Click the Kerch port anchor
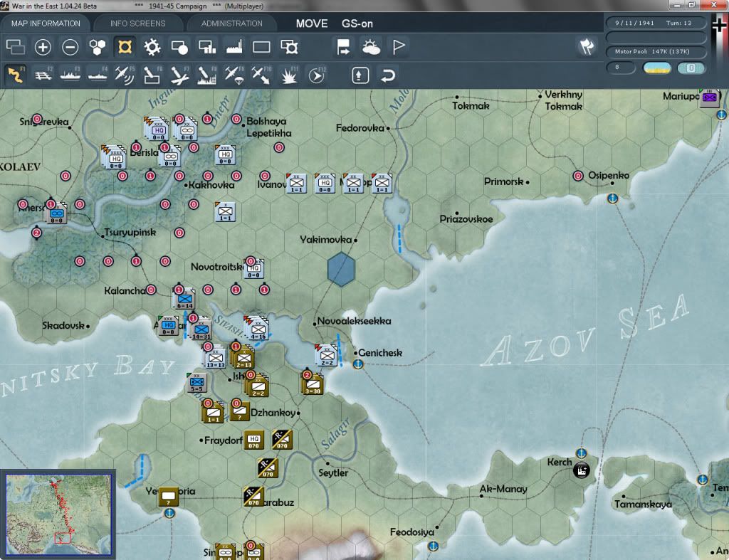Viewport: 729px width, 560px height. tap(581, 453)
